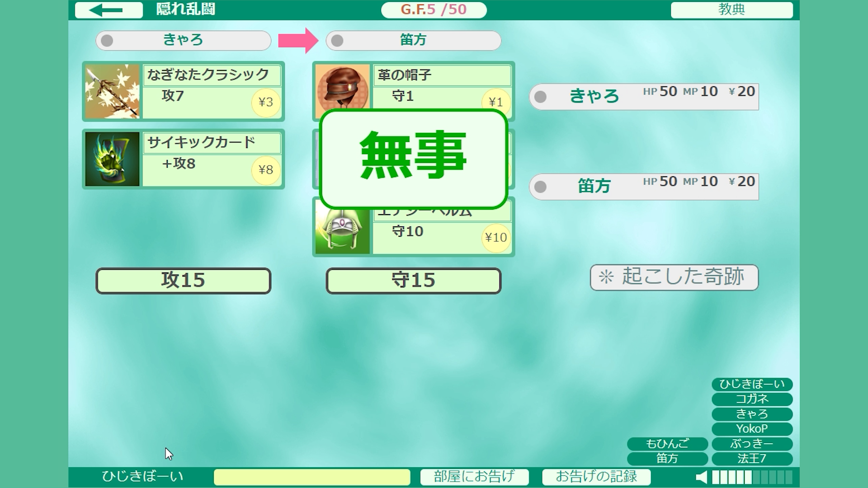Adjust the volume level bar

pos(752,477)
